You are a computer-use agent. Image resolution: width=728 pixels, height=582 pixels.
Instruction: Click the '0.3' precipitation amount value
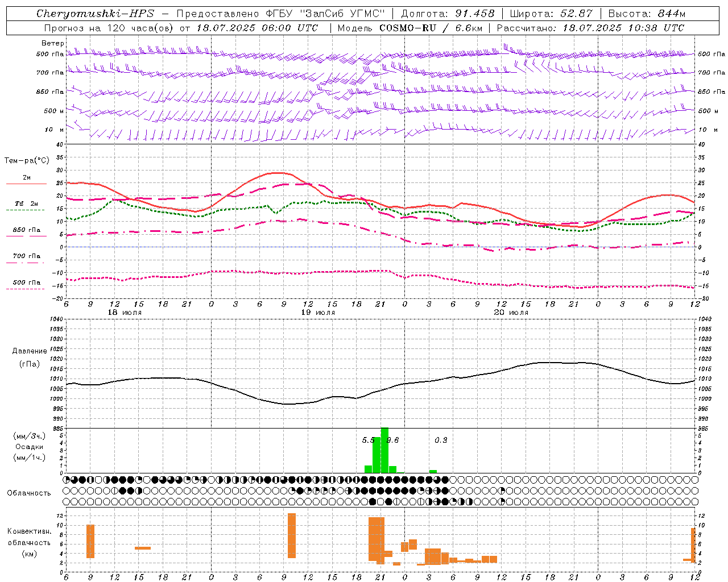[441, 440]
